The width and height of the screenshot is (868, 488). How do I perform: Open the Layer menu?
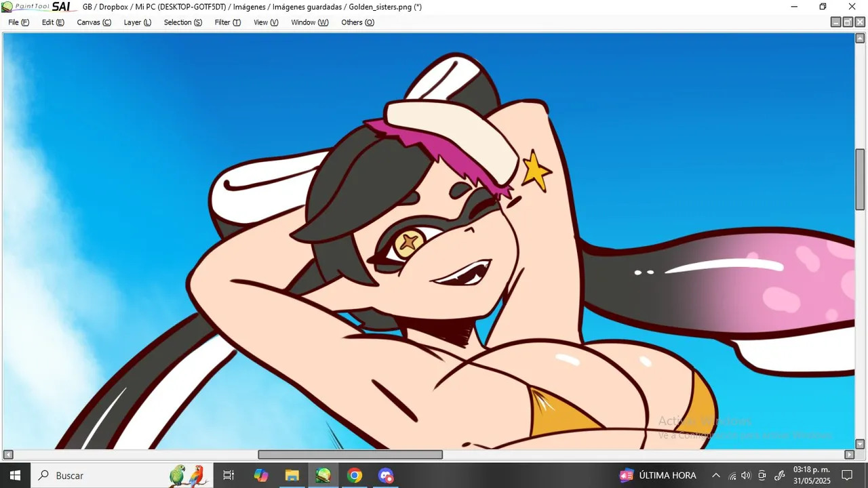[x=137, y=22]
